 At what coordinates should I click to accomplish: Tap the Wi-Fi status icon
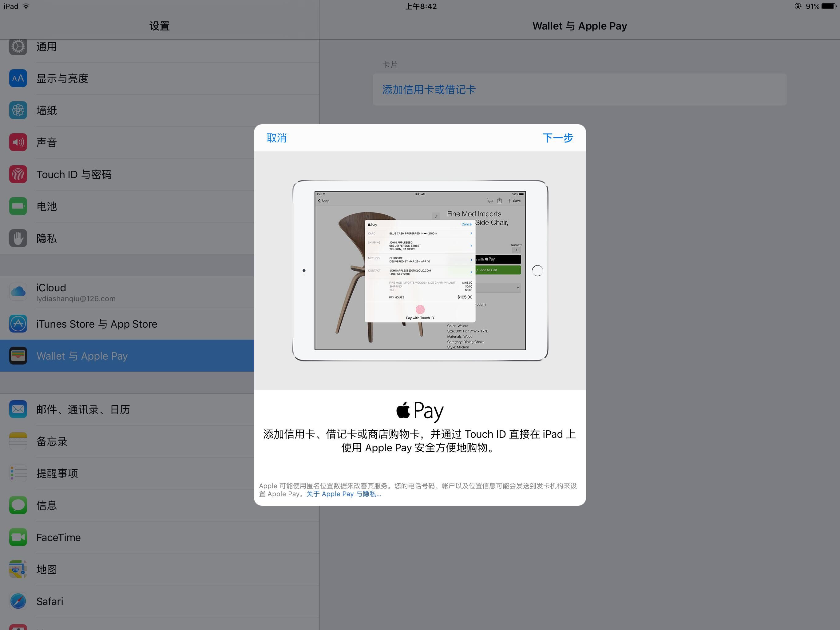click(26, 6)
